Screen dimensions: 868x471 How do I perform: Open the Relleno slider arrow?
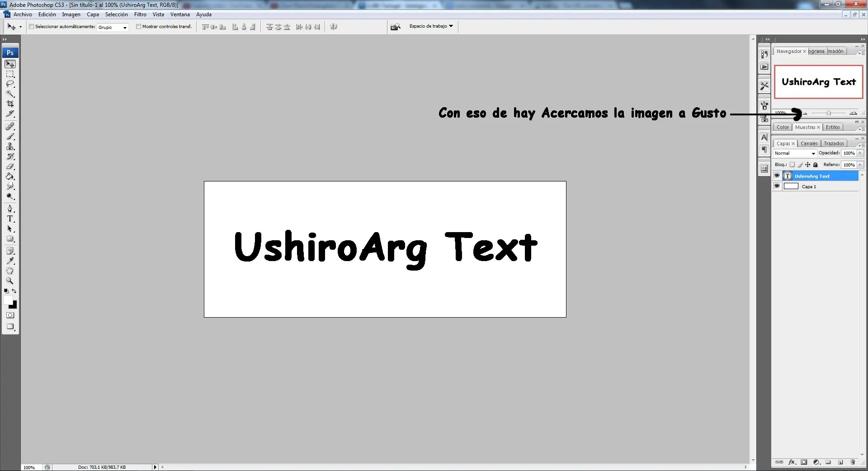point(860,165)
